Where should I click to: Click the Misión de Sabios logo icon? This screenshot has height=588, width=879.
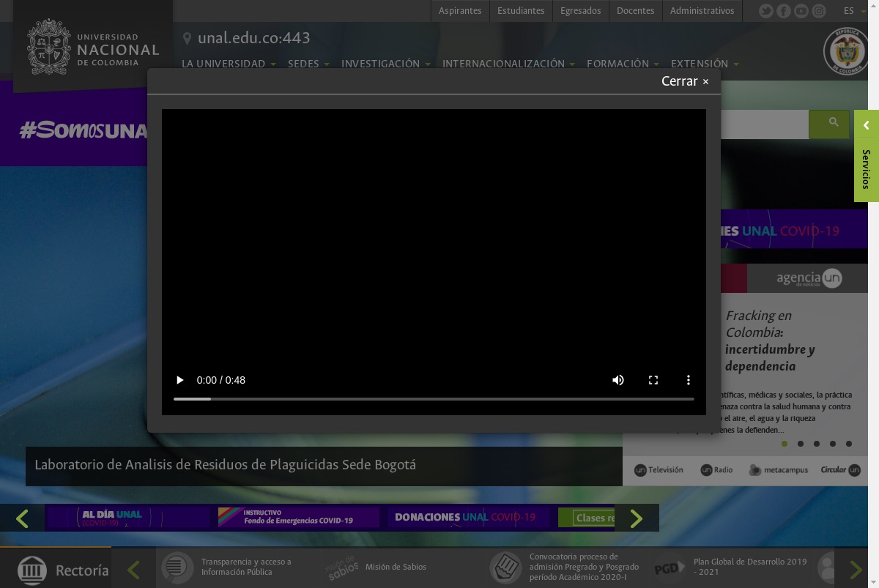pos(342,567)
